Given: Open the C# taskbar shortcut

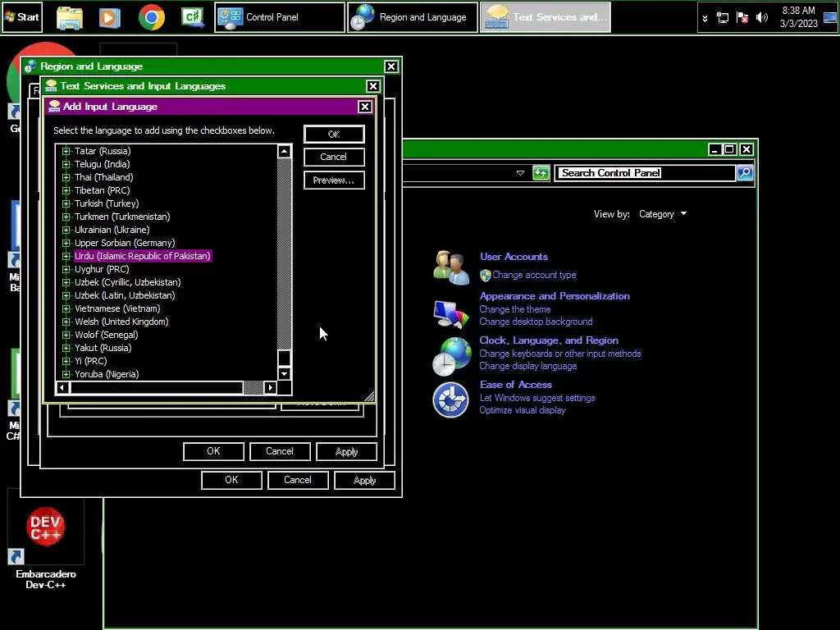Looking at the screenshot, I should point(193,17).
